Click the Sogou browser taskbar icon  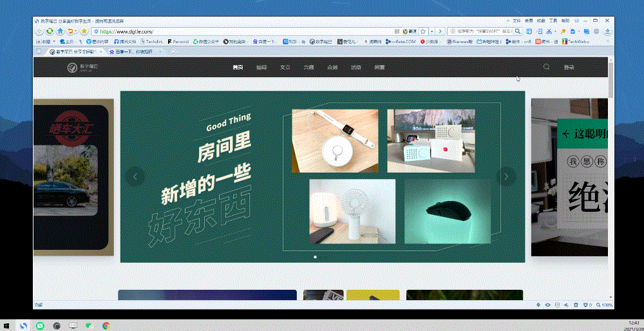[x=24, y=326]
